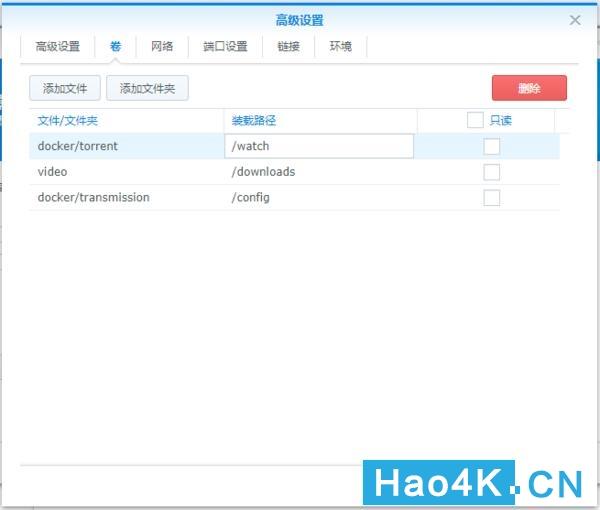The image size is (600, 510).
Task: Close the 高级设置 dialog
Action: (575, 20)
